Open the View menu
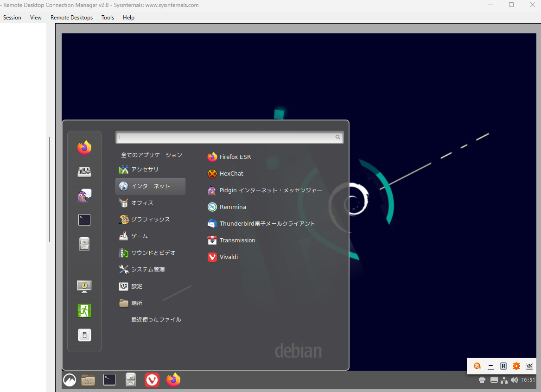Screen dimensions: 541x392 36,18
